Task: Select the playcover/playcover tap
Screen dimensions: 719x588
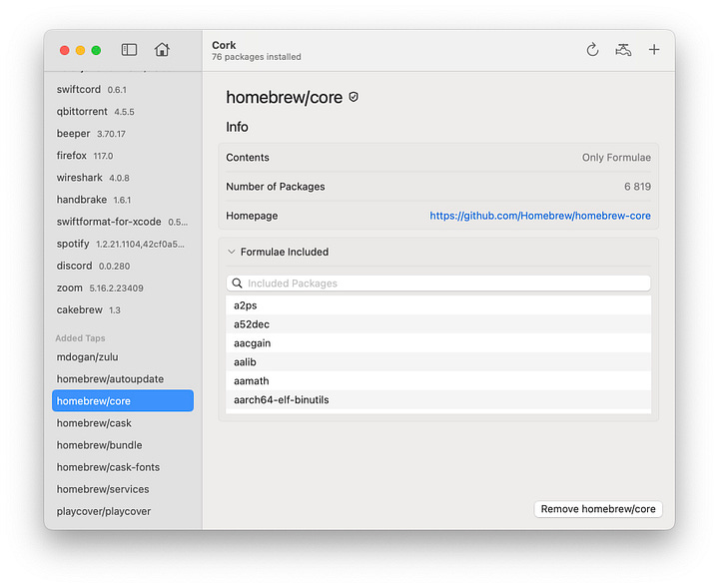Action: pos(123,511)
